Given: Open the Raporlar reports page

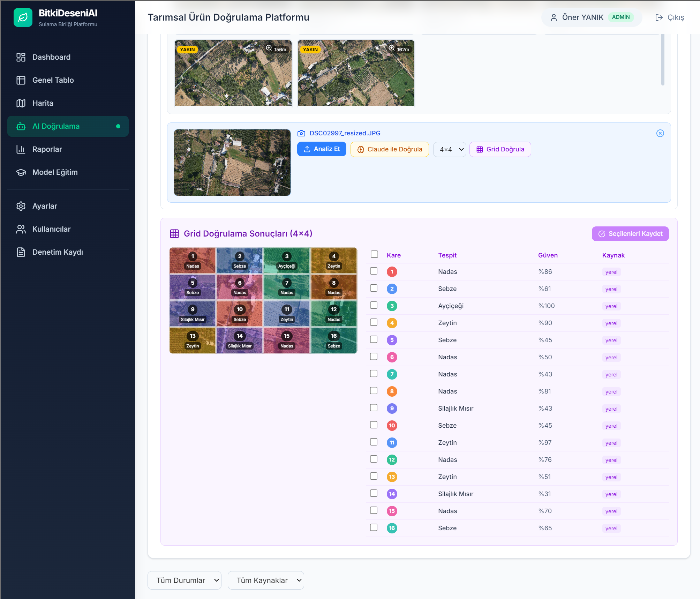Looking at the screenshot, I should (x=68, y=149).
